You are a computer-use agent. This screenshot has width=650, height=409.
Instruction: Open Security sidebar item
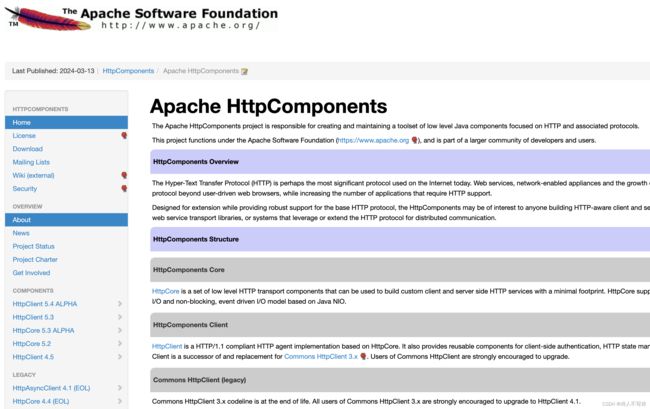click(x=24, y=189)
